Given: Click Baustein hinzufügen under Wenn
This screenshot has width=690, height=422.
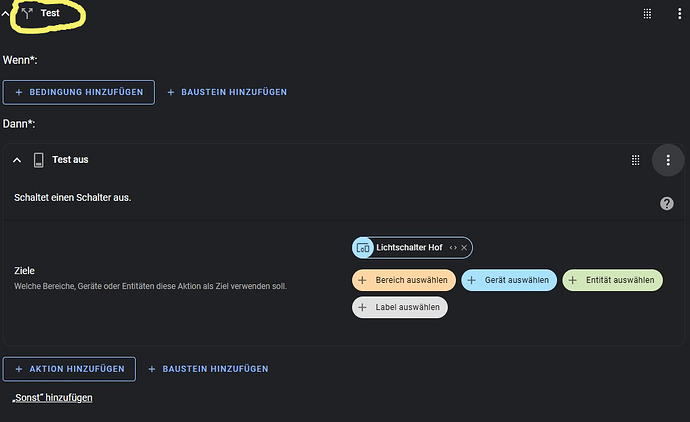Looking at the screenshot, I should pyautogui.click(x=227, y=92).
